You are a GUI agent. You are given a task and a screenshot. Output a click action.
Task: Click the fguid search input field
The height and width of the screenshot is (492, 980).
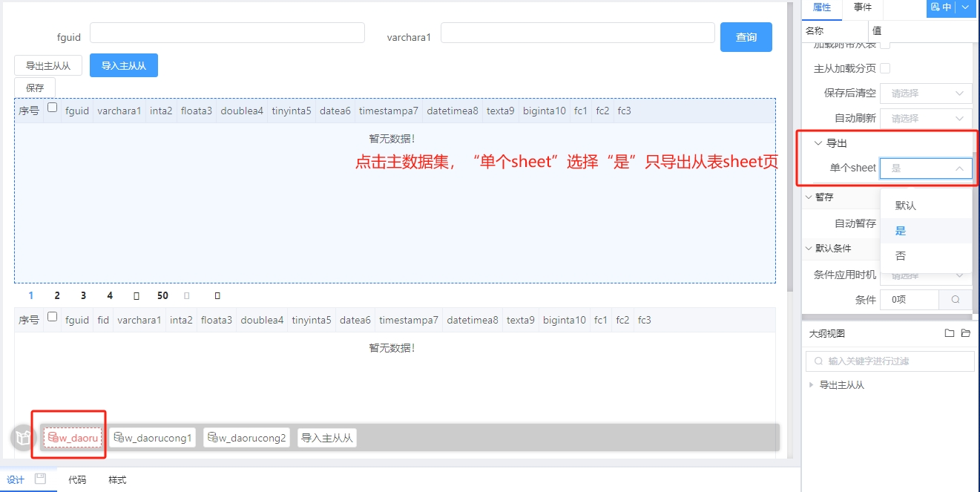pos(227,33)
